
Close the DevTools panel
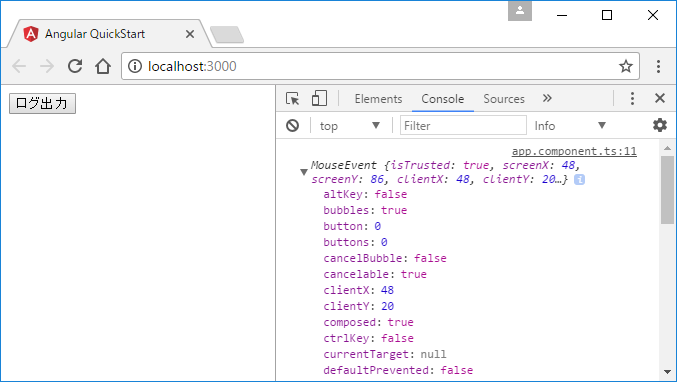(x=660, y=98)
